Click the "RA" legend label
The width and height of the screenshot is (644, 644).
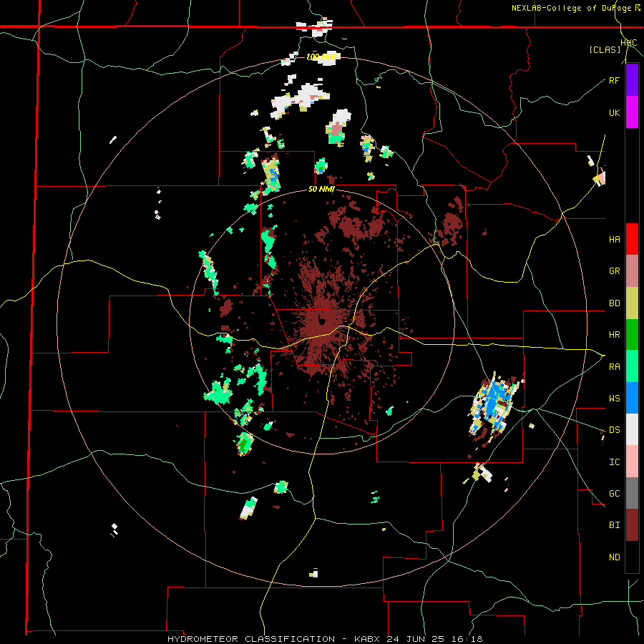click(614, 367)
